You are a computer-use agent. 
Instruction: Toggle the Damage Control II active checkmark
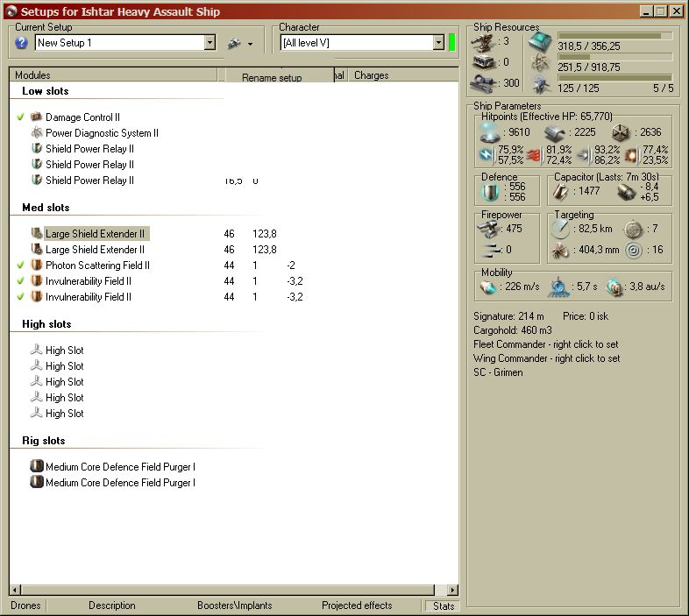point(20,117)
